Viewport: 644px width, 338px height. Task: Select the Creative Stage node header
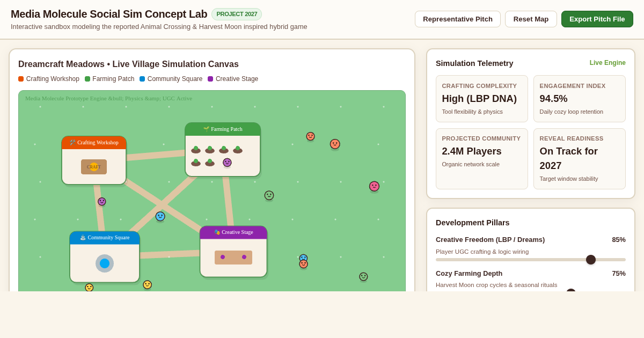tap(233, 232)
